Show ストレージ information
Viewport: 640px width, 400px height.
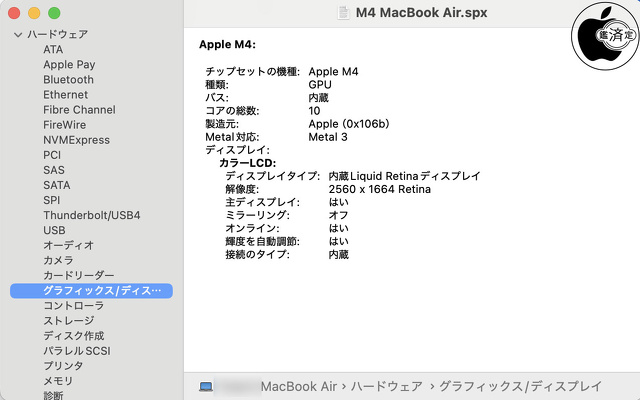(68, 321)
